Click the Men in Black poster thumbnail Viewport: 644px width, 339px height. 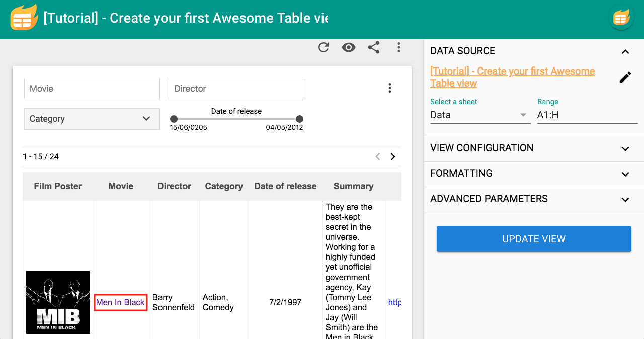pos(58,302)
